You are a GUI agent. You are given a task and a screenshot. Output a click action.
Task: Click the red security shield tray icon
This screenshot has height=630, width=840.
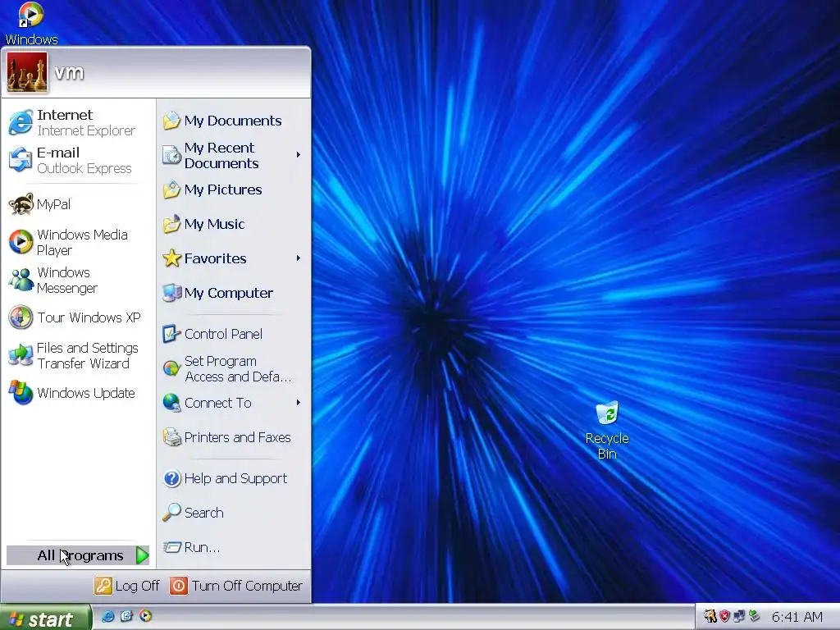click(x=725, y=616)
